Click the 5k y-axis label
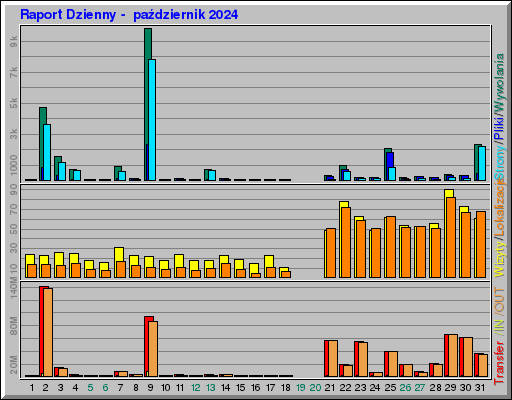The width and height of the screenshot is (512, 400). coord(13,103)
